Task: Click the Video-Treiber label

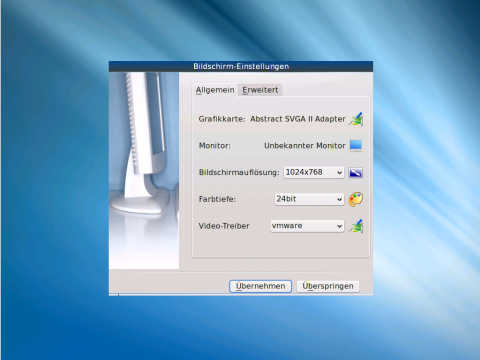Action: [x=224, y=226]
